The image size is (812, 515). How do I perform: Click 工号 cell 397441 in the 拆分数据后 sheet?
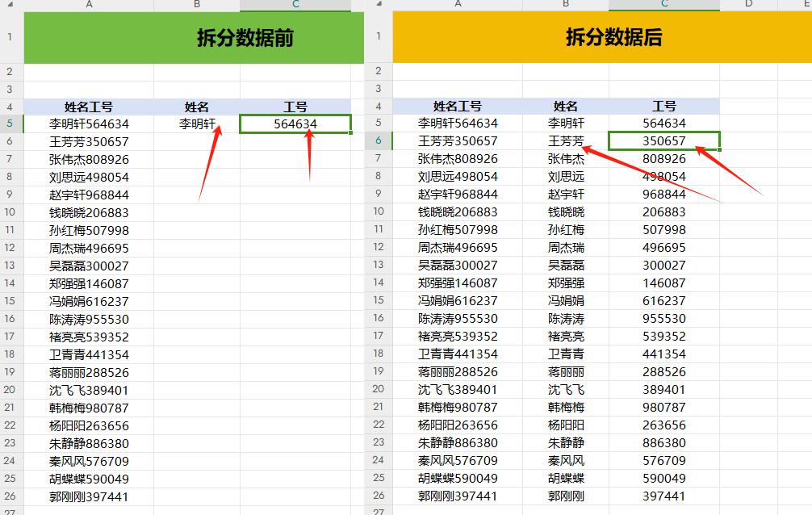pos(664,496)
